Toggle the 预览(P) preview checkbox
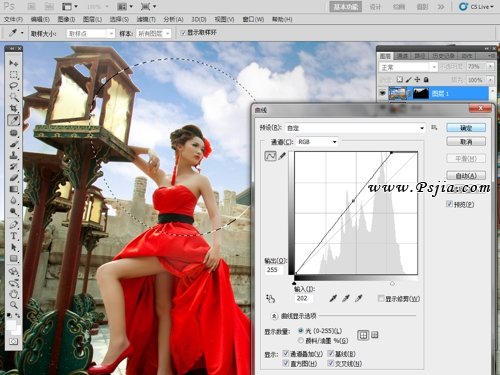 449,204
